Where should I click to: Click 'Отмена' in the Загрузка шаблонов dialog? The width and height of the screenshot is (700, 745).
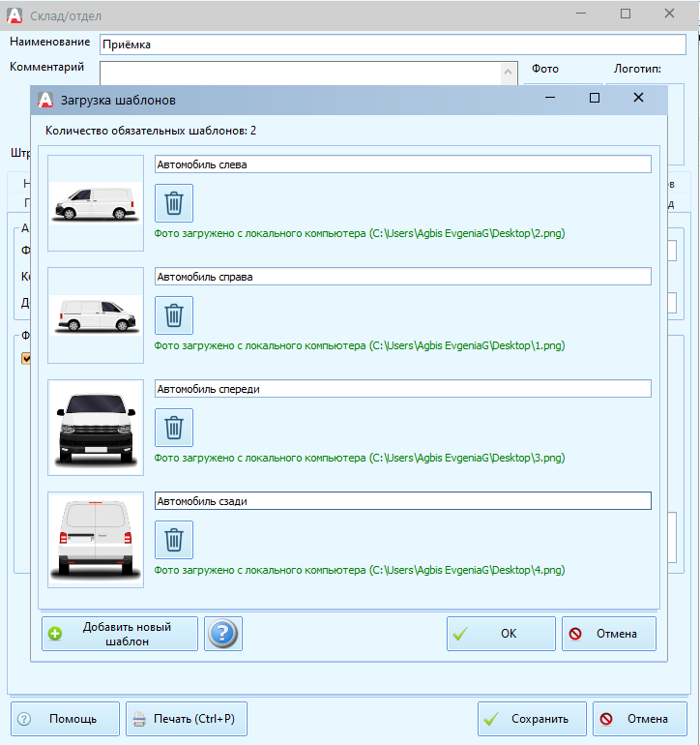[x=609, y=634]
